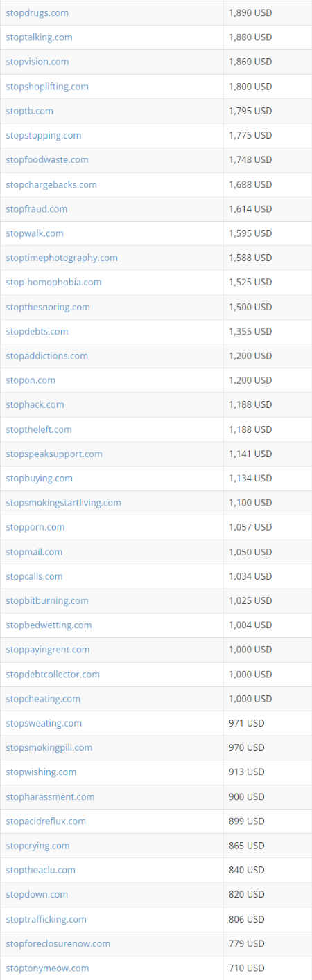312x980 pixels.
Task: Open stop-homophobia.com domain page
Action: click(53, 282)
